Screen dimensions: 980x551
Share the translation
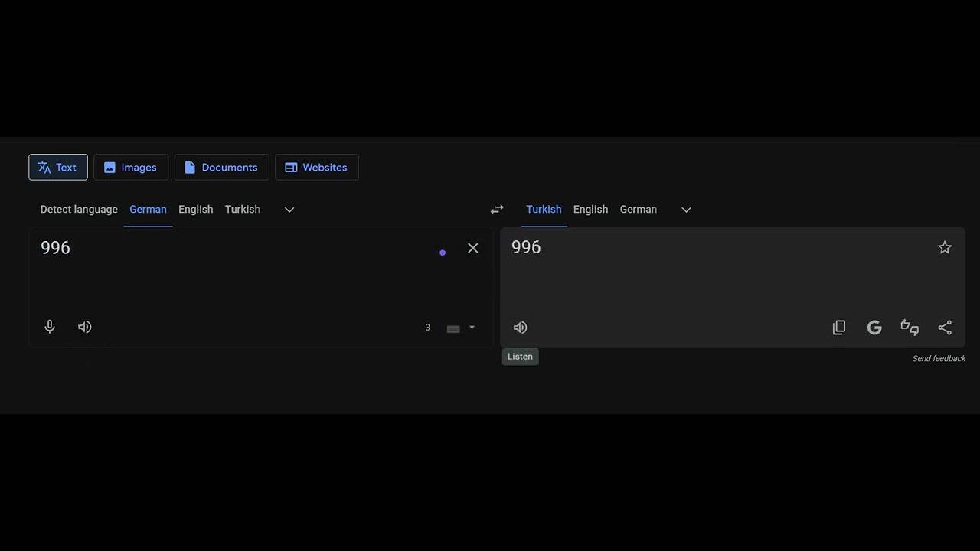[x=945, y=328]
